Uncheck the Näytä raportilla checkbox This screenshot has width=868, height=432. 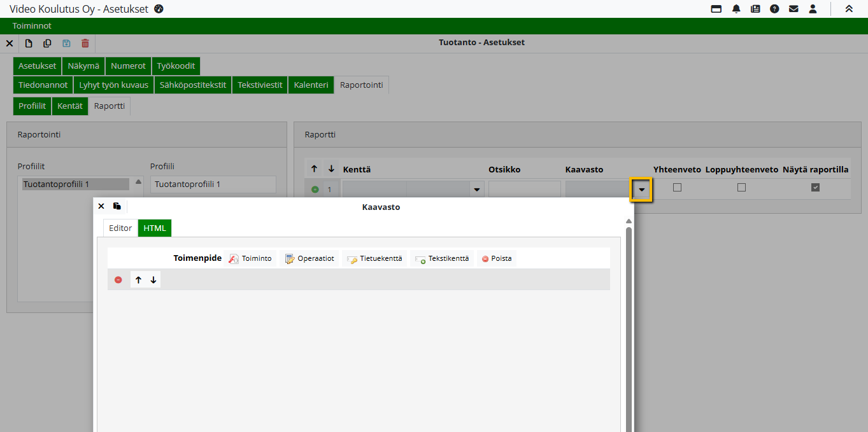[x=815, y=188]
